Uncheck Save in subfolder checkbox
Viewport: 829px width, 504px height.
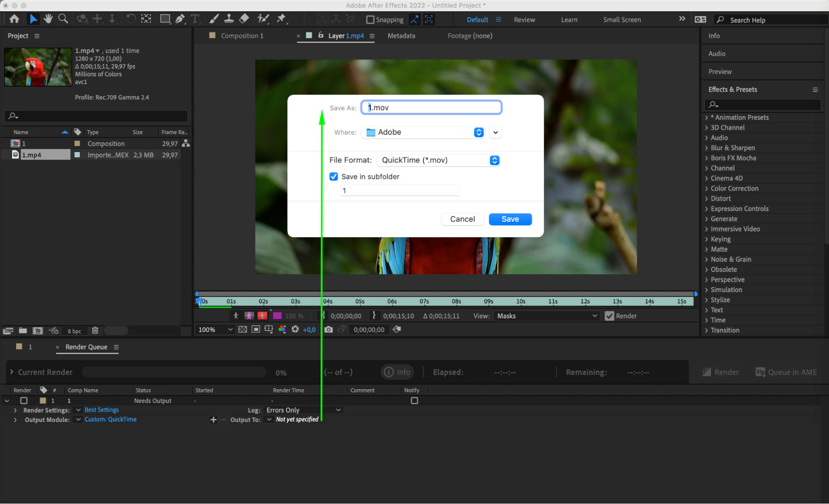[334, 177]
